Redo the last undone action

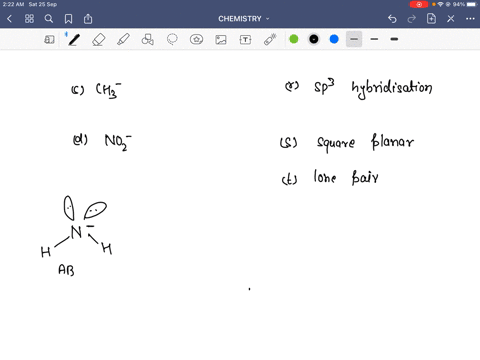click(x=412, y=19)
